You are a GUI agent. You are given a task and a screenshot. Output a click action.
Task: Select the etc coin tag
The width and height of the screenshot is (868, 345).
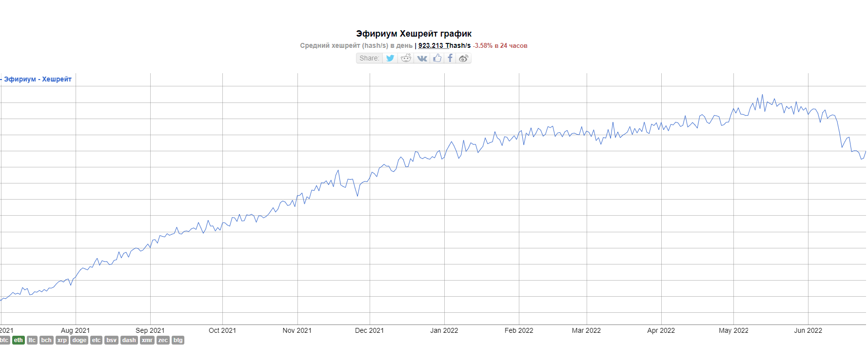pos(96,340)
